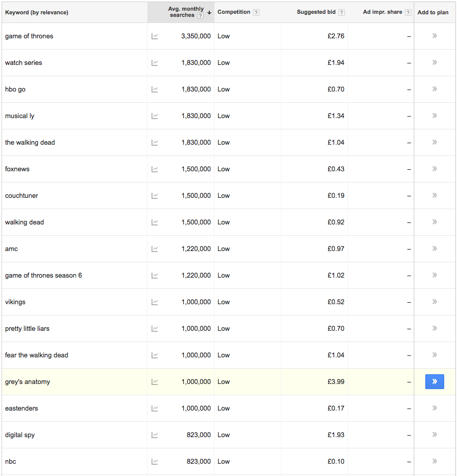457x476 pixels.
Task: Click Suggested bid column header
Action: click(316, 12)
